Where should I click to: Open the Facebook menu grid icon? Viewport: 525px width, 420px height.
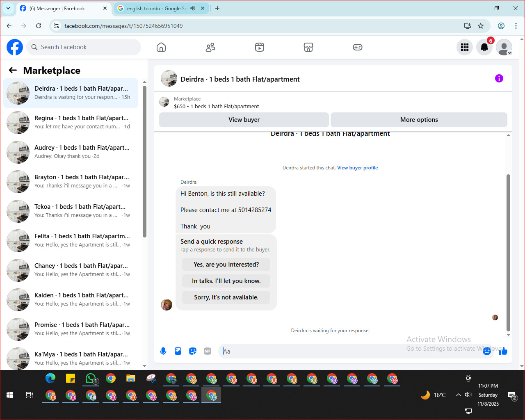pos(465,47)
